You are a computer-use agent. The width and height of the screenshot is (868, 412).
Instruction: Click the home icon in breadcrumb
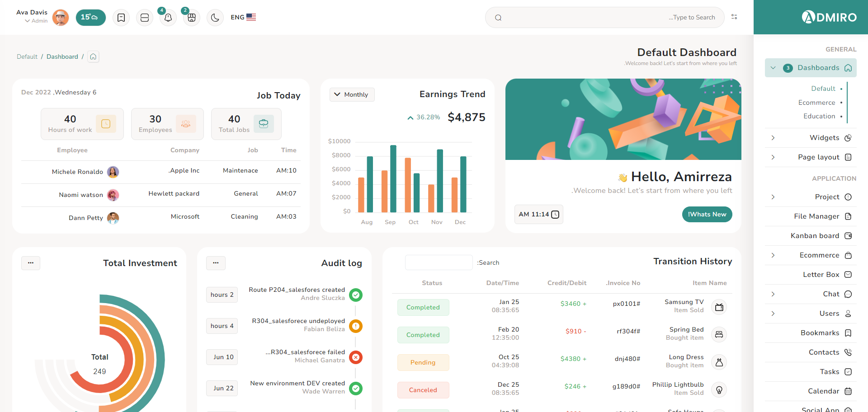click(93, 56)
